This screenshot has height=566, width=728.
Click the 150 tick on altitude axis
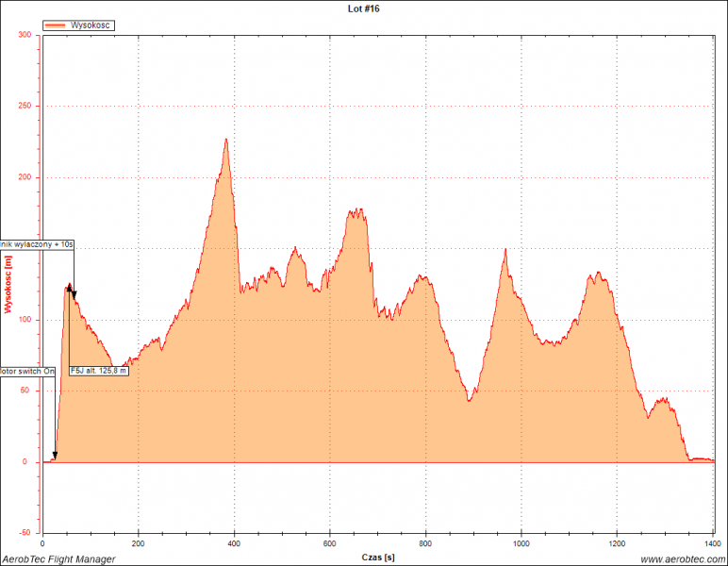[25, 248]
